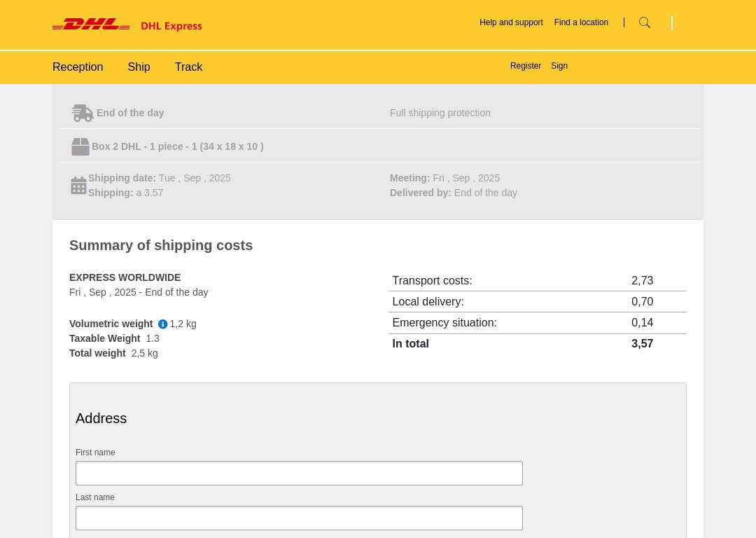Click the Volumetric weight 1,2 kg value
This screenshot has width=756, height=538.
coord(183,324)
